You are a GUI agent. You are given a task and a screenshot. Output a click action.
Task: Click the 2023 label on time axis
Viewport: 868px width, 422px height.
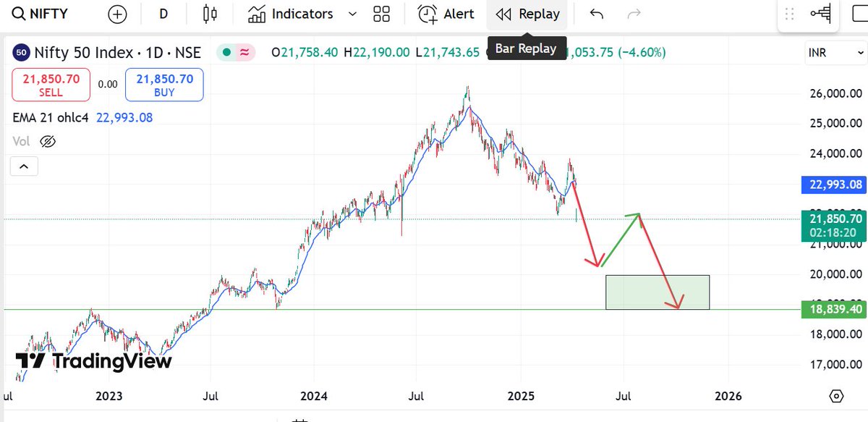[x=109, y=396]
